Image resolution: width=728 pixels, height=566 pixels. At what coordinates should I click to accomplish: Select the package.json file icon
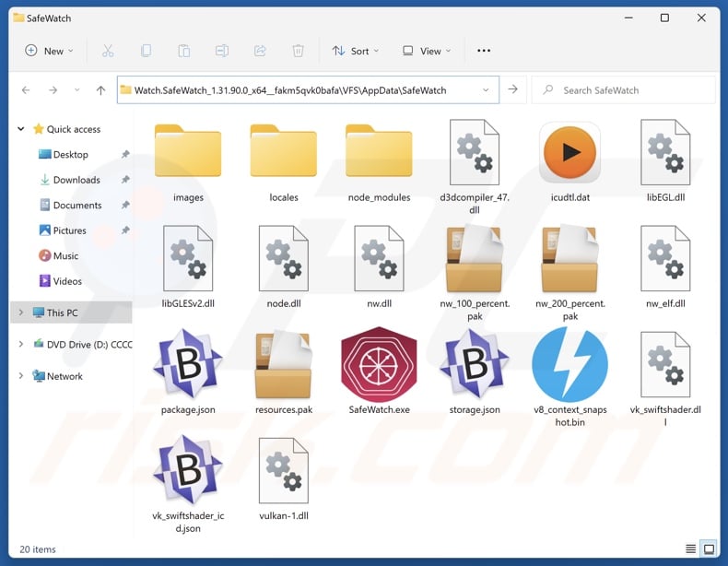tap(188, 363)
